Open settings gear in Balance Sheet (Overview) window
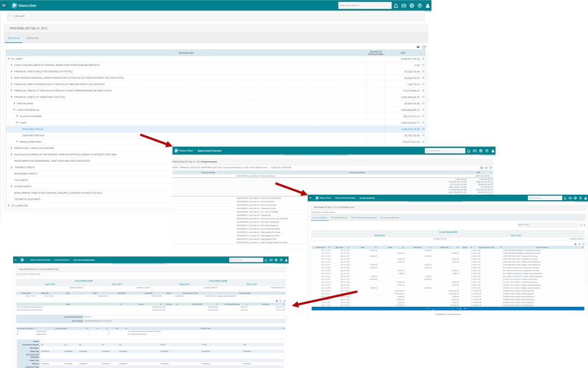Viewport: 588px width, 368px height. click(481, 151)
